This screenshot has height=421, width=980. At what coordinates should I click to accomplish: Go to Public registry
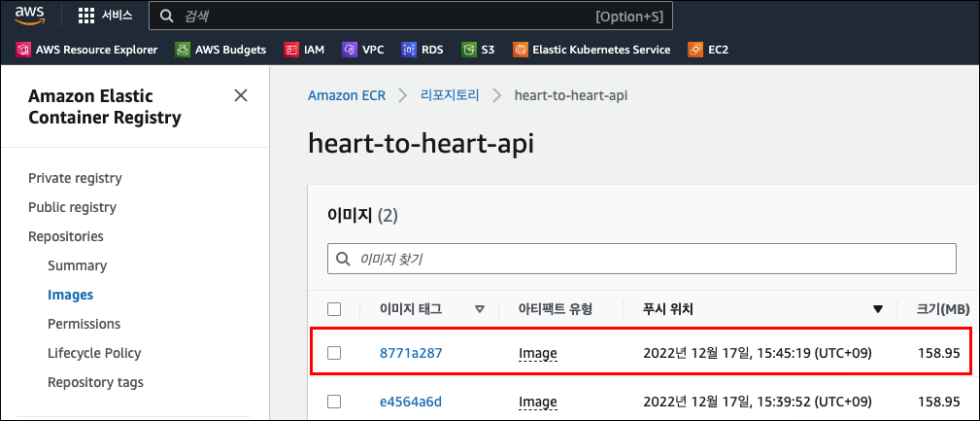[x=73, y=207]
